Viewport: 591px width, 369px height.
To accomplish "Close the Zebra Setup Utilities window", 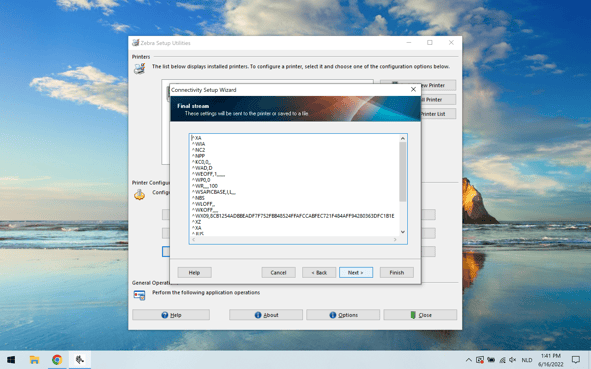I will (451, 43).
